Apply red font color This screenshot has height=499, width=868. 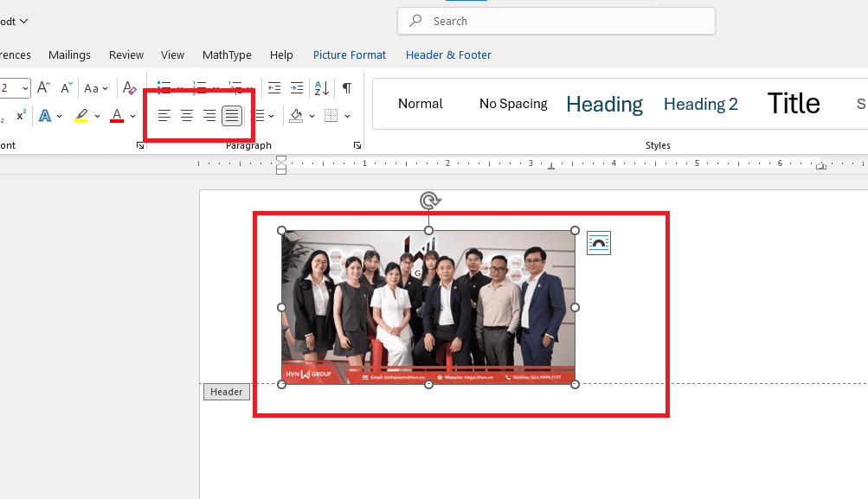[117, 116]
